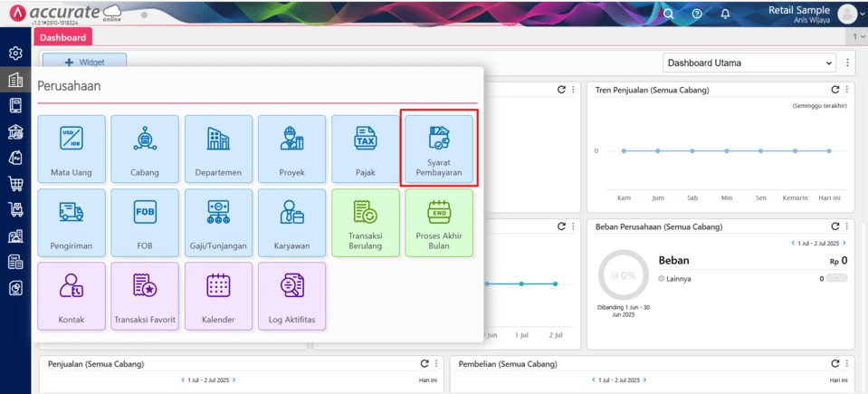This screenshot has height=394, width=868.
Task: Open the Cabang branch tile
Action: (x=145, y=148)
